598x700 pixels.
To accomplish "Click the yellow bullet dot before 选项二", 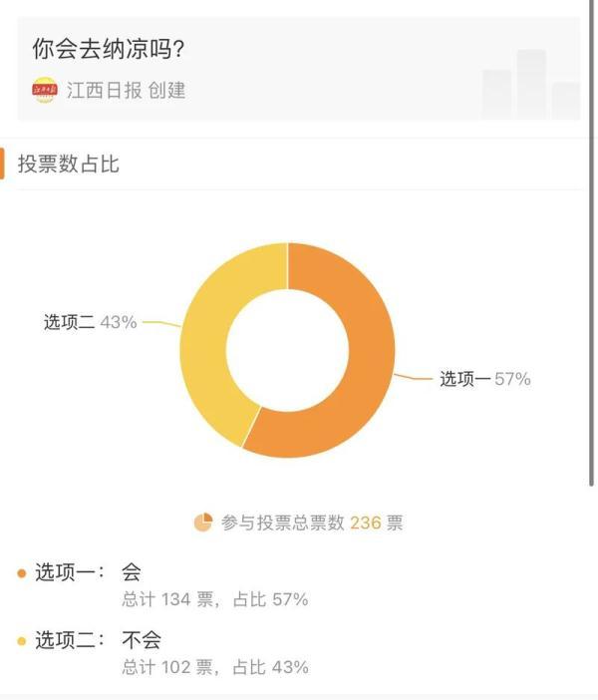I will tap(22, 640).
